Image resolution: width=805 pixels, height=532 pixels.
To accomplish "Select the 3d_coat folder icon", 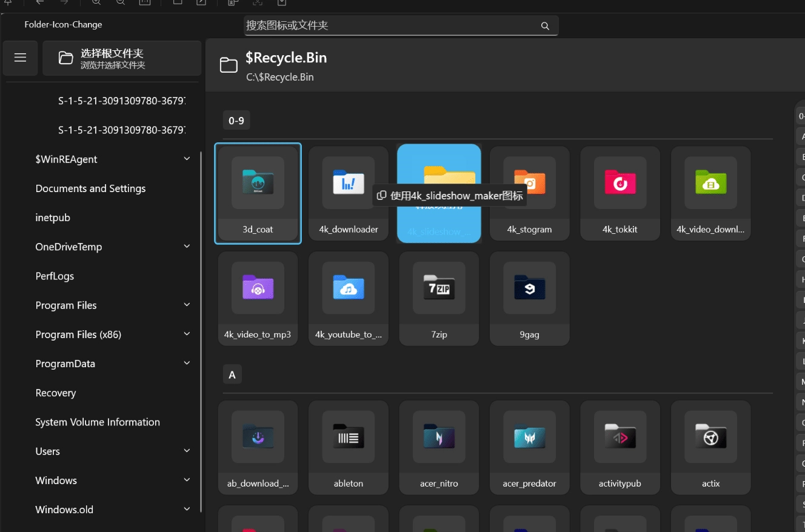I will pyautogui.click(x=258, y=193).
